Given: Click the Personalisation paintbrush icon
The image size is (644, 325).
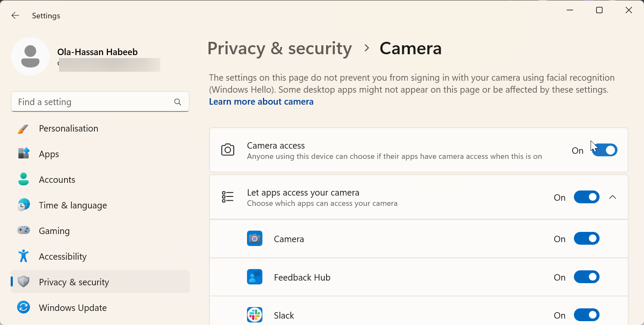Looking at the screenshot, I should point(24,129).
